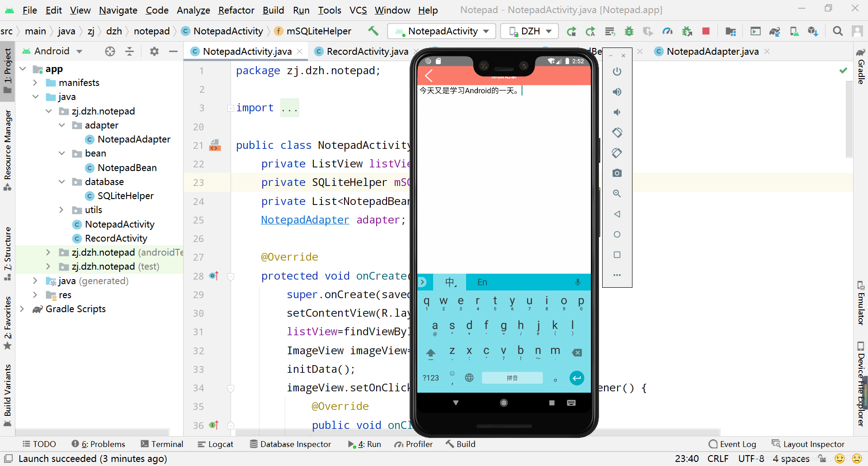Open the Terminal tool window
The width and height of the screenshot is (868, 466).
click(162, 444)
